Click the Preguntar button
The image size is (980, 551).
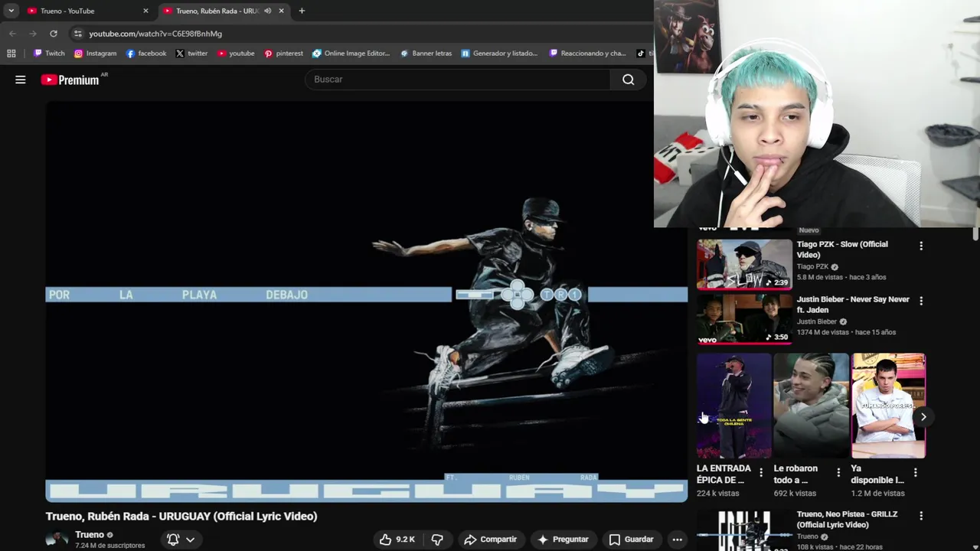pos(563,540)
